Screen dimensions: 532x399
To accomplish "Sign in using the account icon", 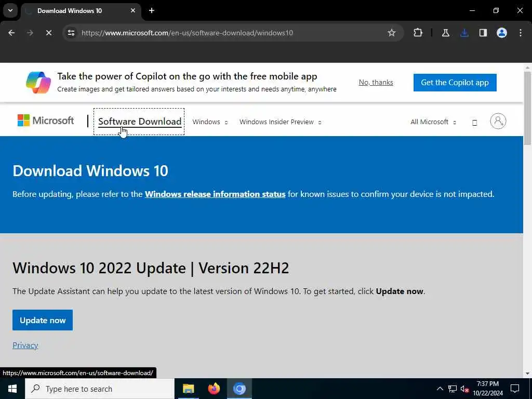I will 498,121.
